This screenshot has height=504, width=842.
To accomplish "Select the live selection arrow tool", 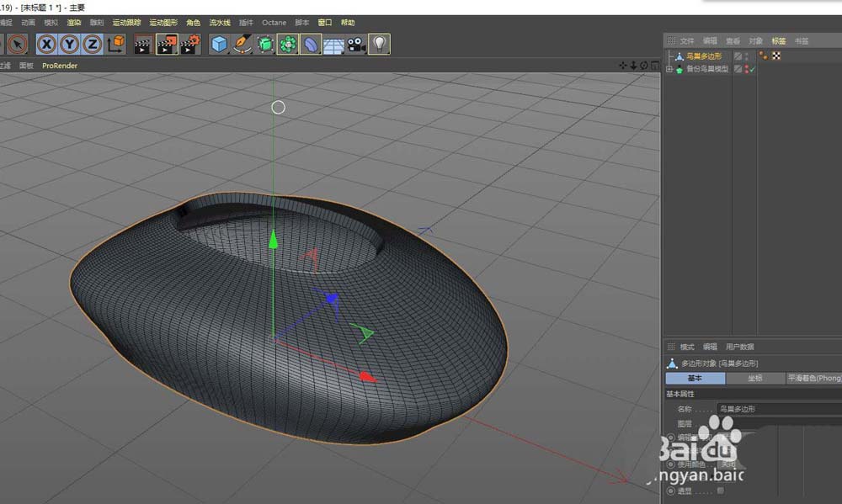I will 18,44.
